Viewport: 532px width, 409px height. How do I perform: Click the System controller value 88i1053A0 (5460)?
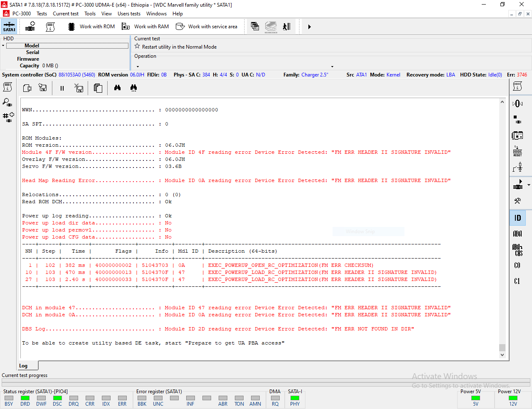[76, 75]
